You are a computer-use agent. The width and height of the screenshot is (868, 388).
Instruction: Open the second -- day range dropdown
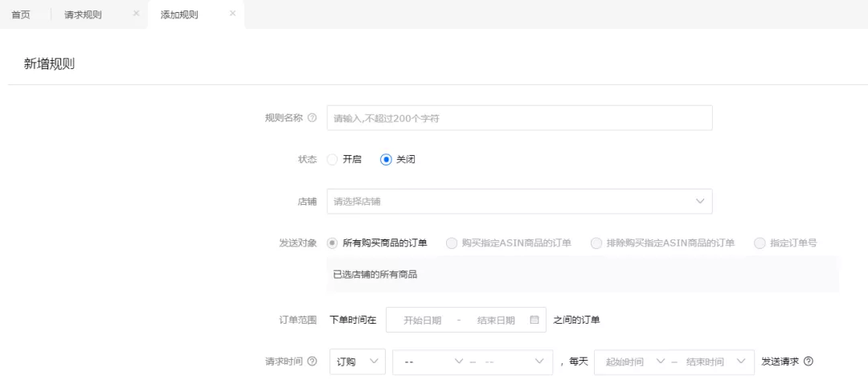pos(515,361)
